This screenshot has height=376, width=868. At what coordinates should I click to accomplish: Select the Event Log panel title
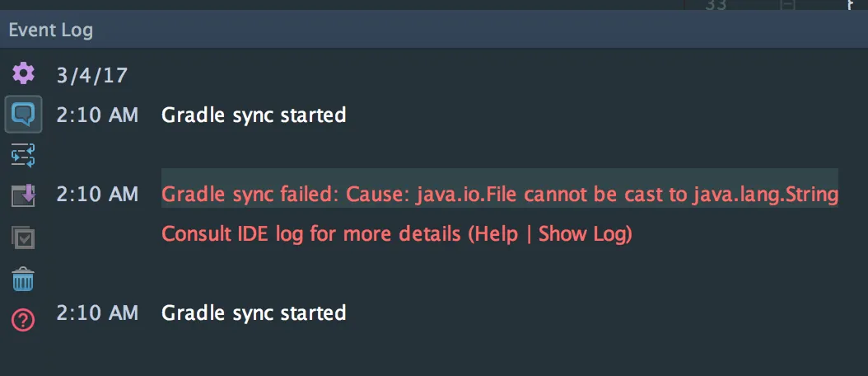click(51, 30)
